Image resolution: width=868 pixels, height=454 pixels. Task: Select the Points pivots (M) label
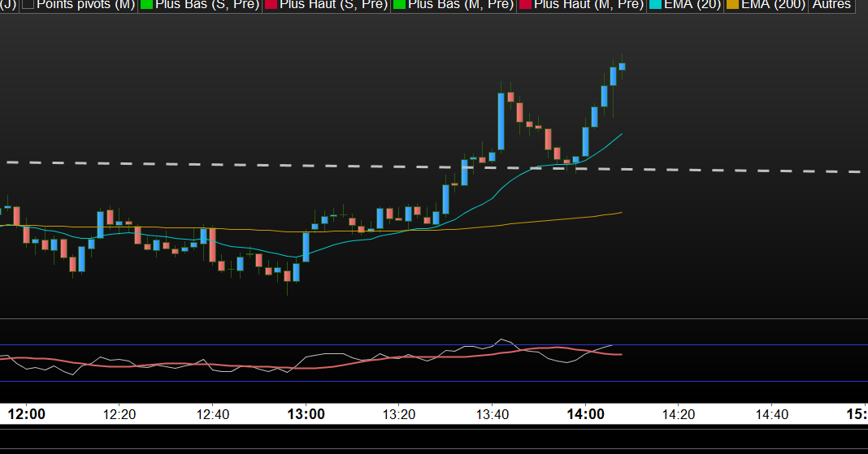86,4
